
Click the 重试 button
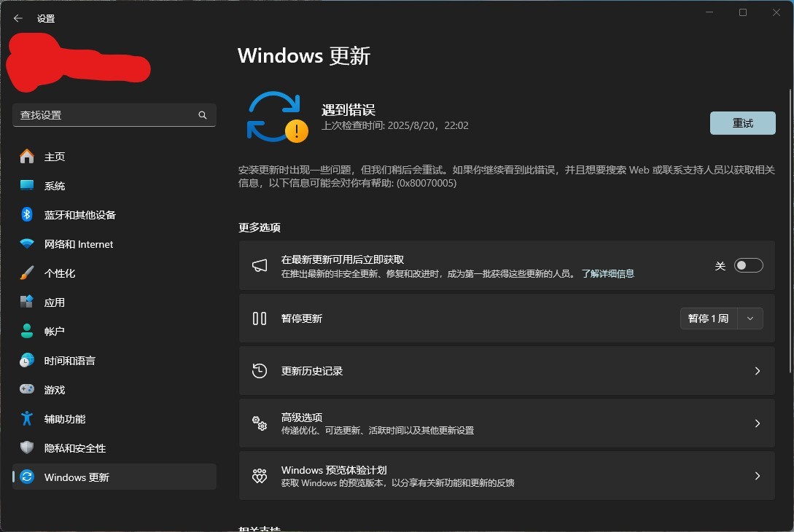[x=742, y=123]
